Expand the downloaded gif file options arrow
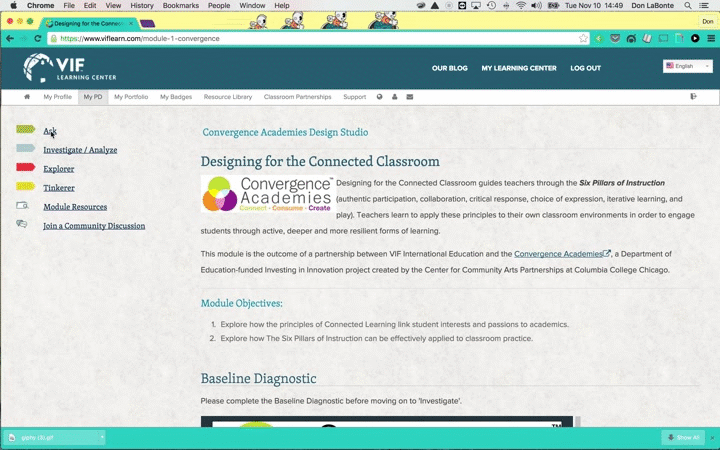The height and width of the screenshot is (450, 720). tap(101, 438)
